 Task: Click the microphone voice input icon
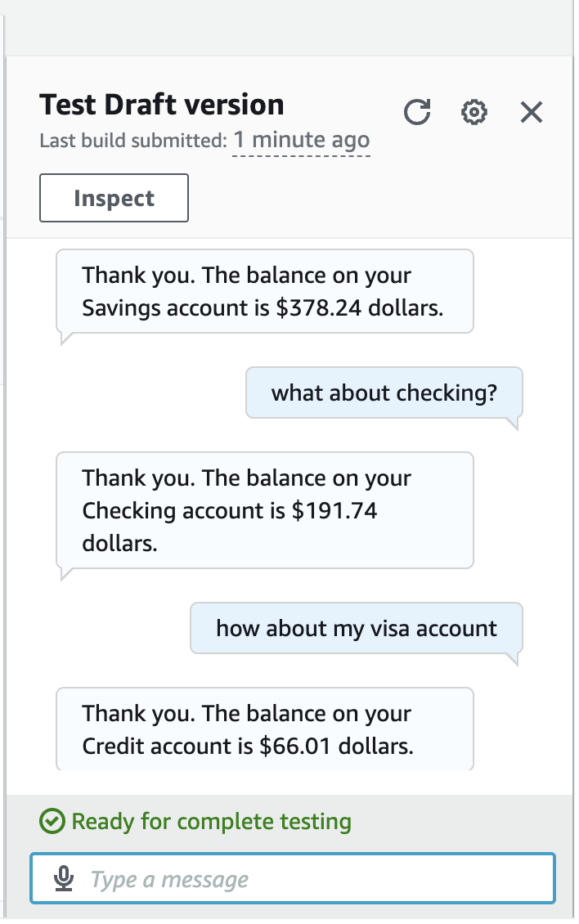(63, 880)
